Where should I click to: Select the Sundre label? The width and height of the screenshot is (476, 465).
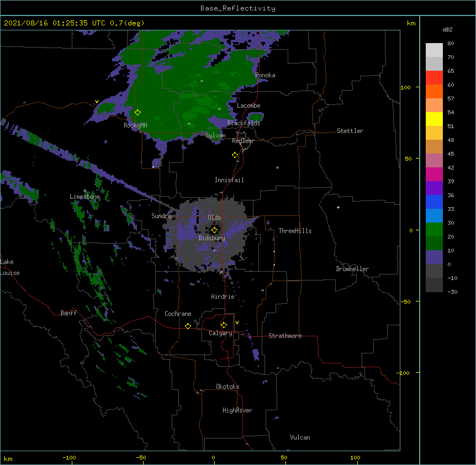(161, 216)
